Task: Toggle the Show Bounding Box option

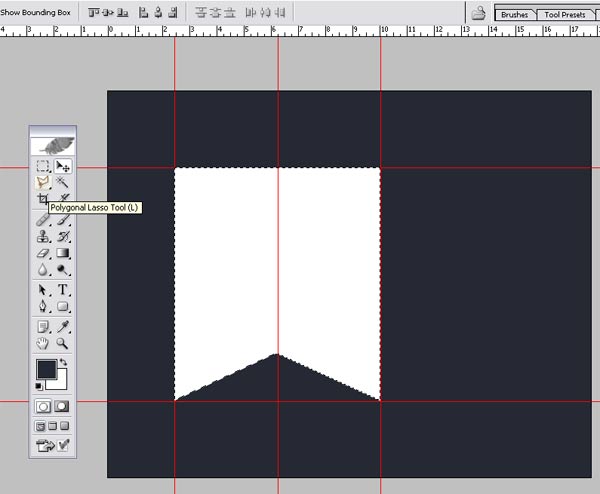Action: pos(35,13)
